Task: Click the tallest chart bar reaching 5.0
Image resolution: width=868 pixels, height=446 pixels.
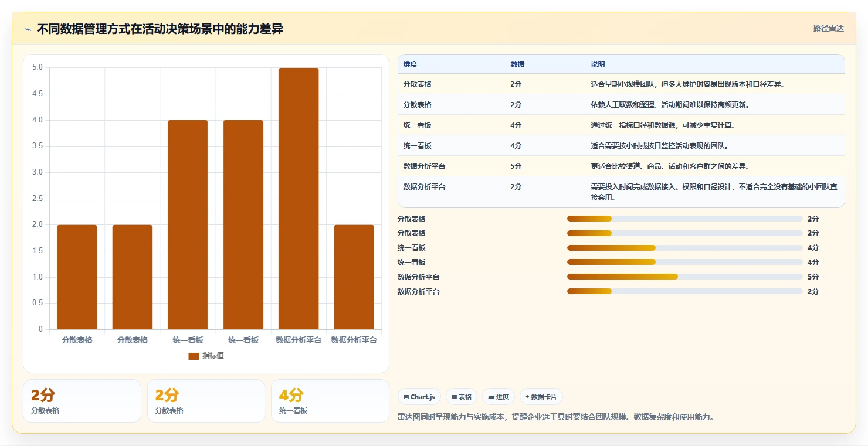Action: 299,199
